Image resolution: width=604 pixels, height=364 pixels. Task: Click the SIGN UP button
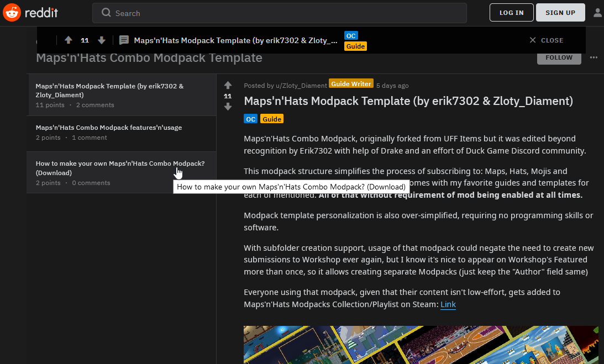[560, 13]
